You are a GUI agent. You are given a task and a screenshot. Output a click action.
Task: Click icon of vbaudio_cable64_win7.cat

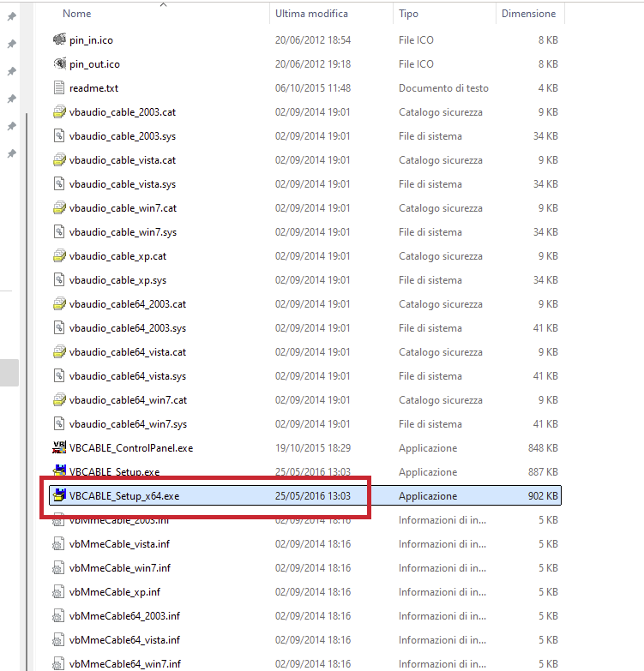click(x=59, y=398)
